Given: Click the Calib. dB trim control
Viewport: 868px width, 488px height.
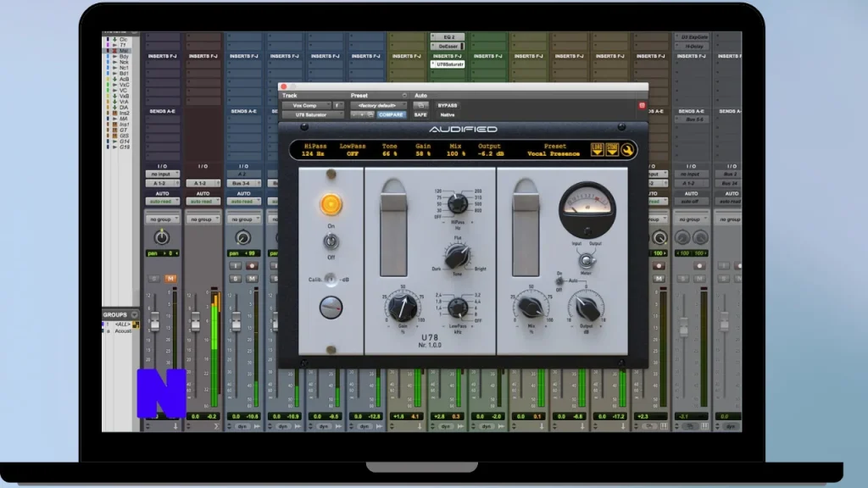Looking at the screenshot, I should click(x=331, y=280).
